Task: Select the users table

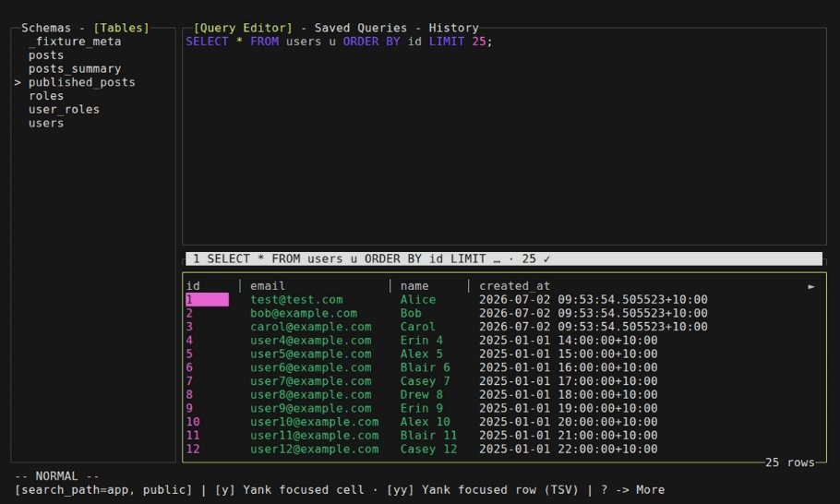Action: pyautogui.click(x=46, y=123)
